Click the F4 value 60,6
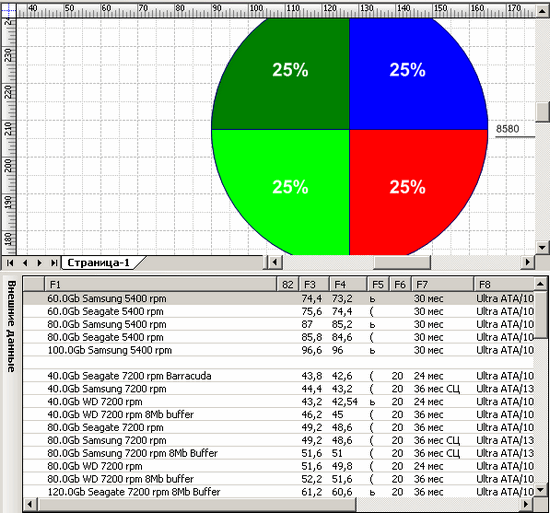The width and height of the screenshot is (550, 513). (342, 492)
